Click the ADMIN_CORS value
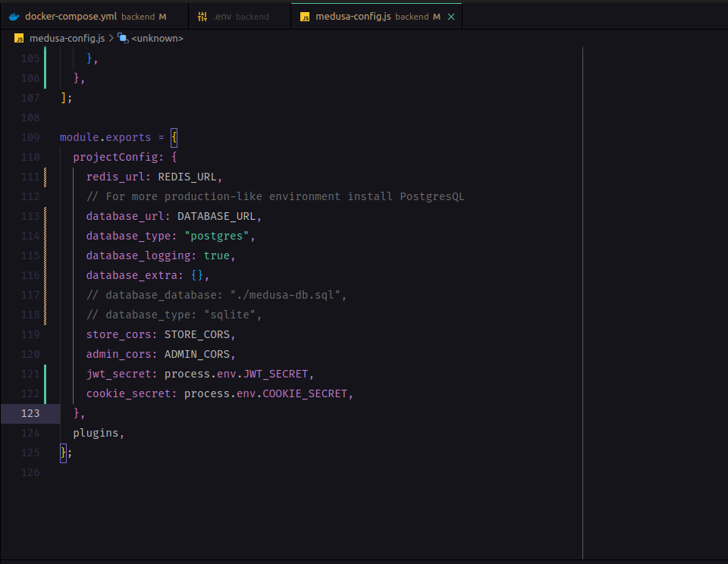The width and height of the screenshot is (728, 564). (197, 354)
